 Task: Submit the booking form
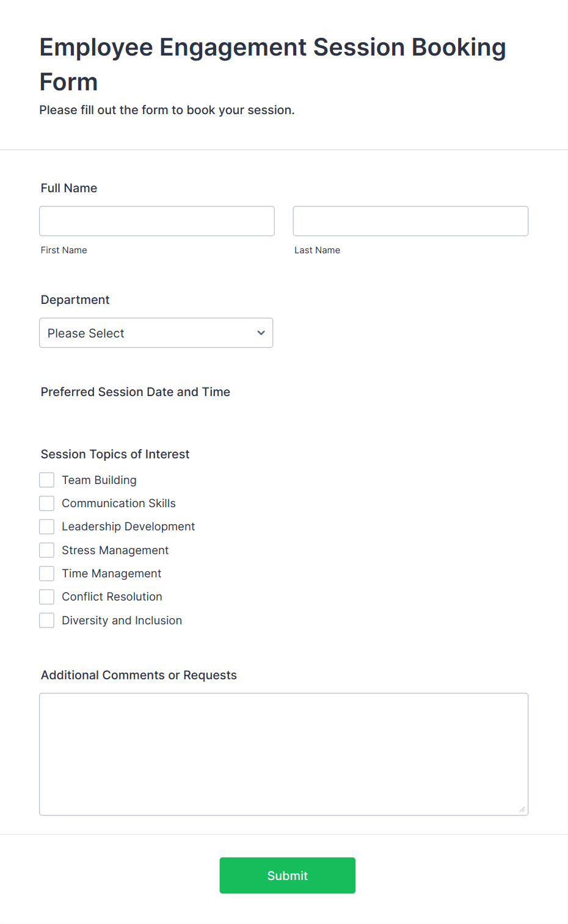point(288,875)
